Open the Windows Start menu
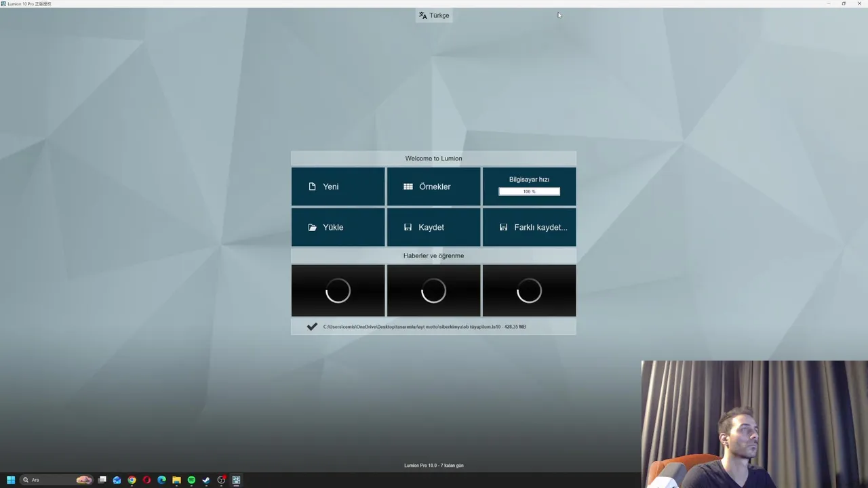 tap(11, 480)
